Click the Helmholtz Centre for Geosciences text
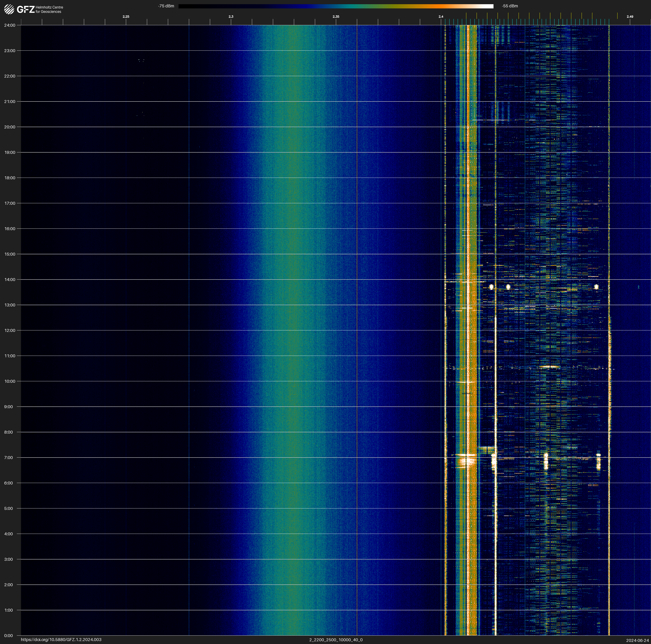Viewport: 651px width, 644px height. coord(49,9)
